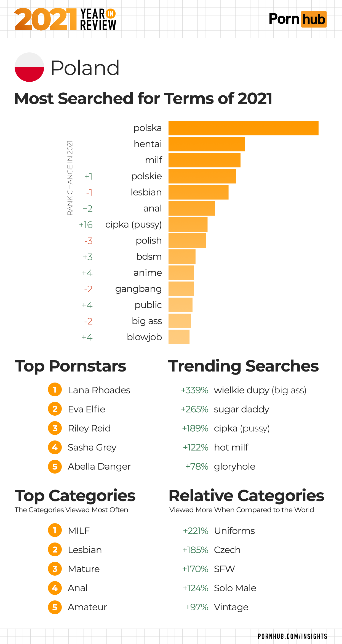Click the Eva Elfie name
The image size is (342, 644).
pyautogui.click(x=87, y=409)
